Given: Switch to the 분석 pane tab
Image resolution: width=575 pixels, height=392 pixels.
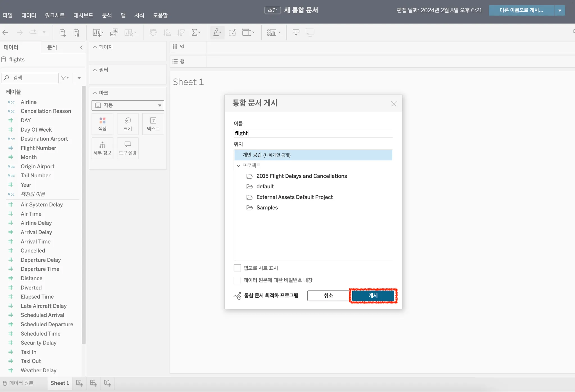Looking at the screenshot, I should pyautogui.click(x=52, y=47).
